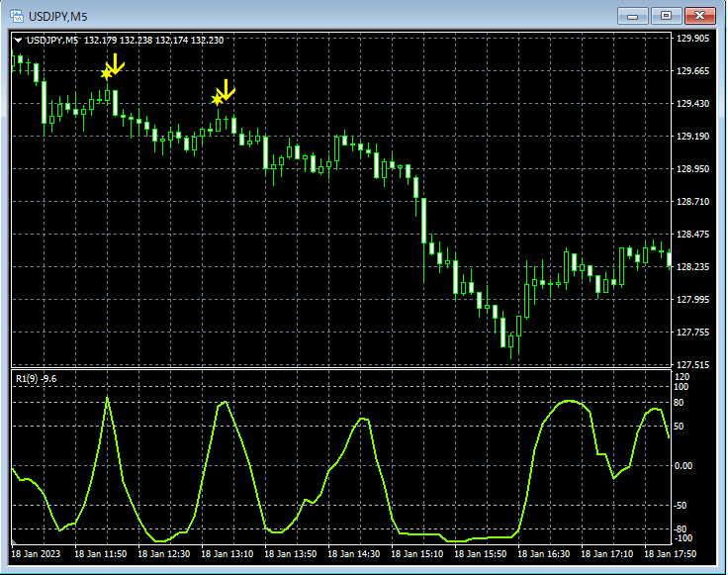Click the 129.665 price scale label

[692, 70]
